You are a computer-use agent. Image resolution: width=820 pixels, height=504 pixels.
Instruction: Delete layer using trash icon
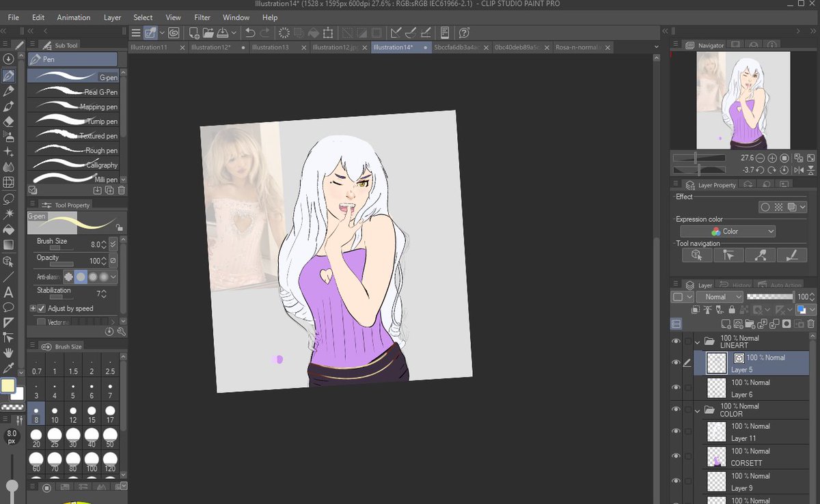click(x=810, y=324)
